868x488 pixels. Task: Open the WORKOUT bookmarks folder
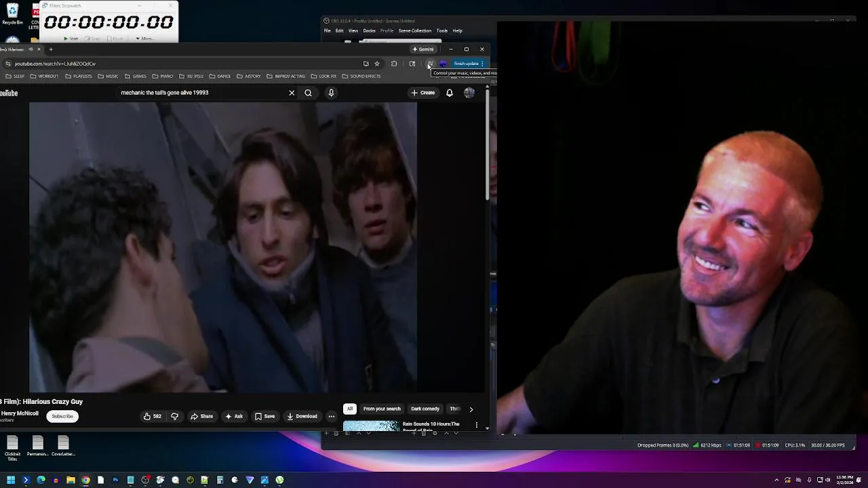click(44, 77)
